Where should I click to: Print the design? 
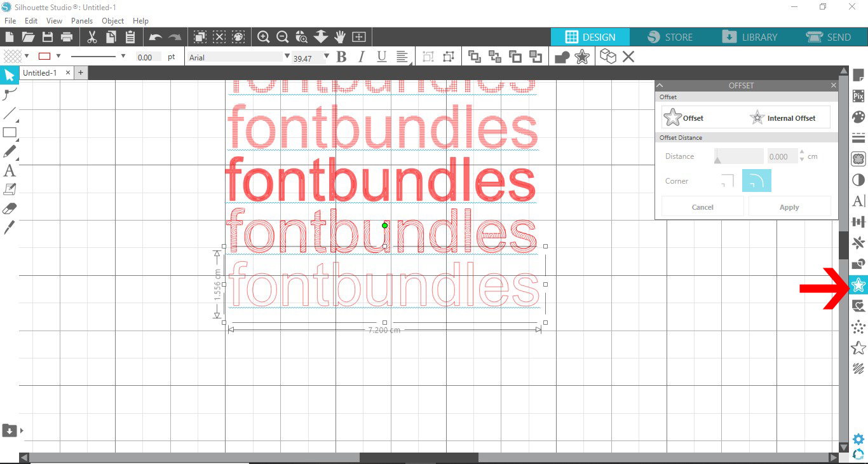click(x=66, y=37)
